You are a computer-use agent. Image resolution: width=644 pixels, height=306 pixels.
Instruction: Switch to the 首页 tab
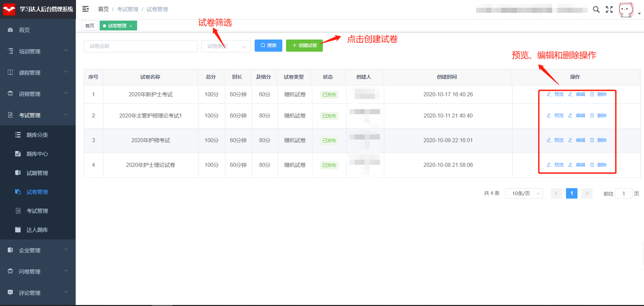[x=90, y=26]
